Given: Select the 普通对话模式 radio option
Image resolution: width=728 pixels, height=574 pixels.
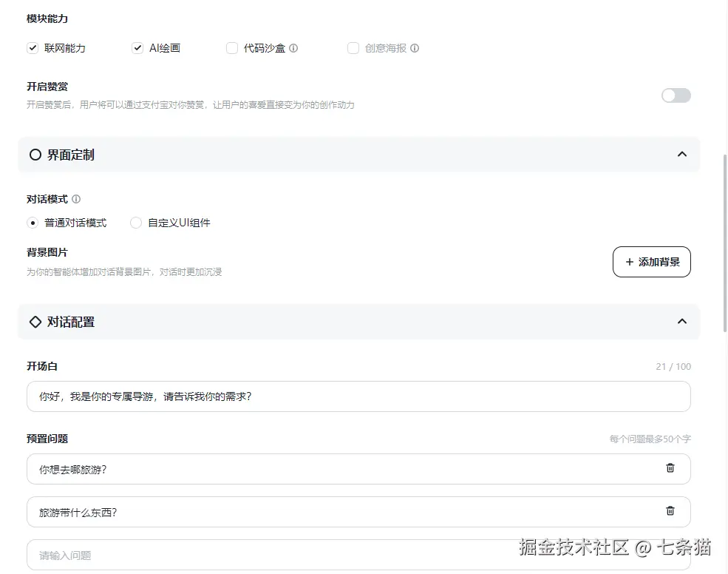Looking at the screenshot, I should point(33,223).
